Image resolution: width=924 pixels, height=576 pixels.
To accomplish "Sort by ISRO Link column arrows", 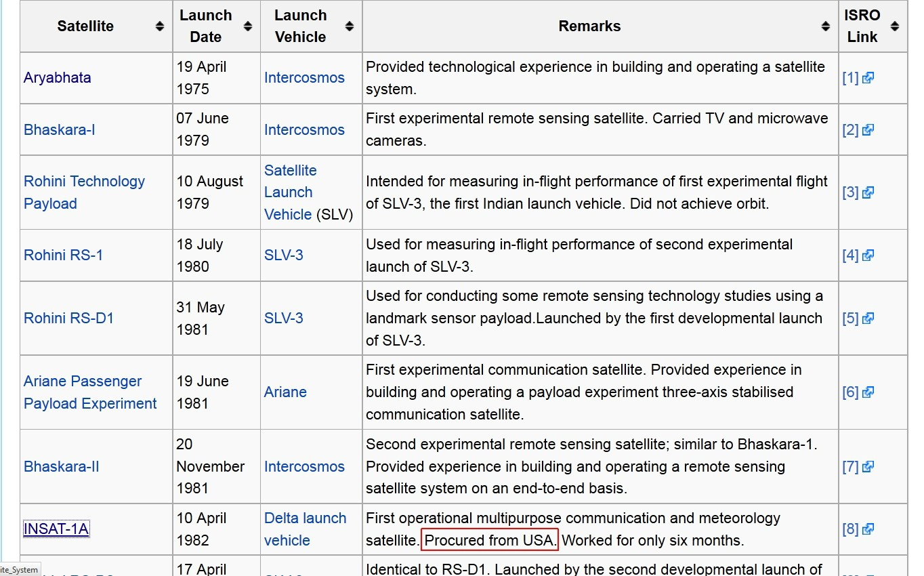I will coord(895,26).
